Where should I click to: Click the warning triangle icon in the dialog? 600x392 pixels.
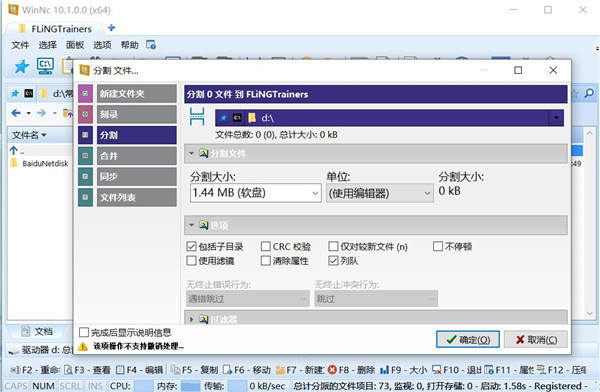83,346
